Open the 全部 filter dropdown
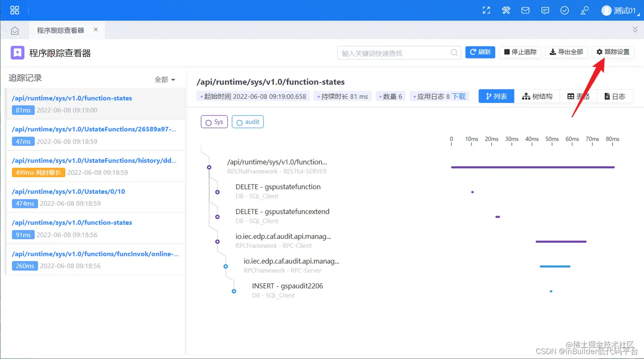 click(165, 80)
